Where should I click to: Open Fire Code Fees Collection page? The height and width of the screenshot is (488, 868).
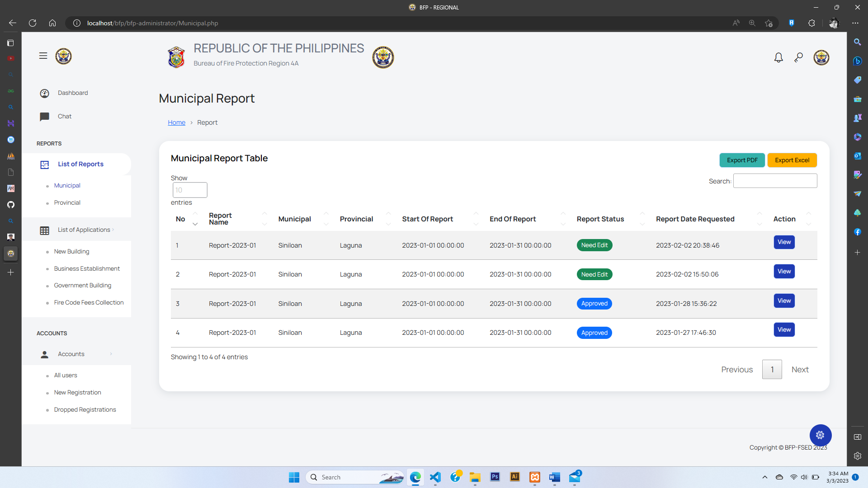pyautogui.click(x=89, y=303)
